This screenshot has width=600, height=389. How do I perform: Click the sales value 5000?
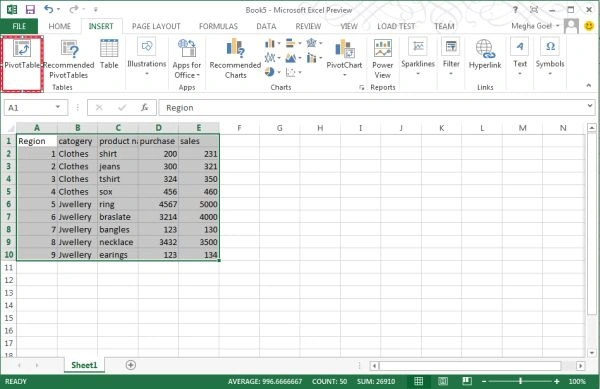tap(199, 204)
